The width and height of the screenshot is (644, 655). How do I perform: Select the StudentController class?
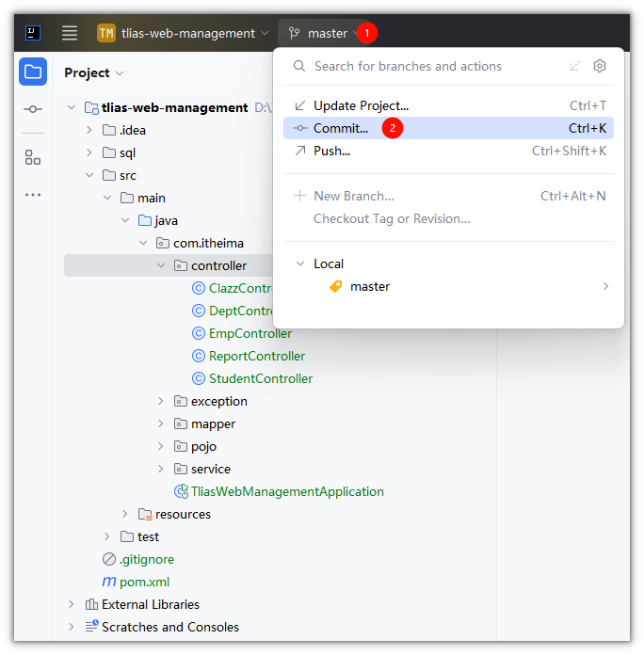261,378
